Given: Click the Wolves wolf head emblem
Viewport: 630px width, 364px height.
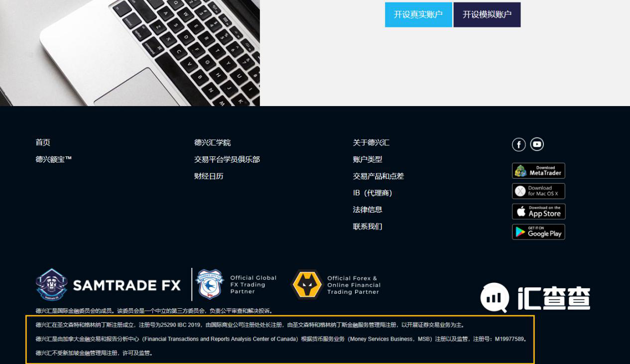Looking at the screenshot, I should pos(307,284).
